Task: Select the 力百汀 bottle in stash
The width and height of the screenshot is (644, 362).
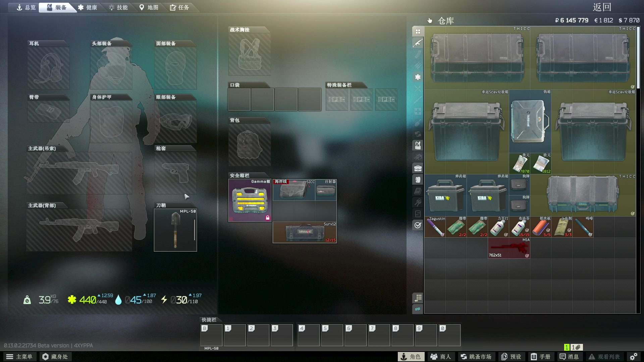Action: click(x=498, y=227)
